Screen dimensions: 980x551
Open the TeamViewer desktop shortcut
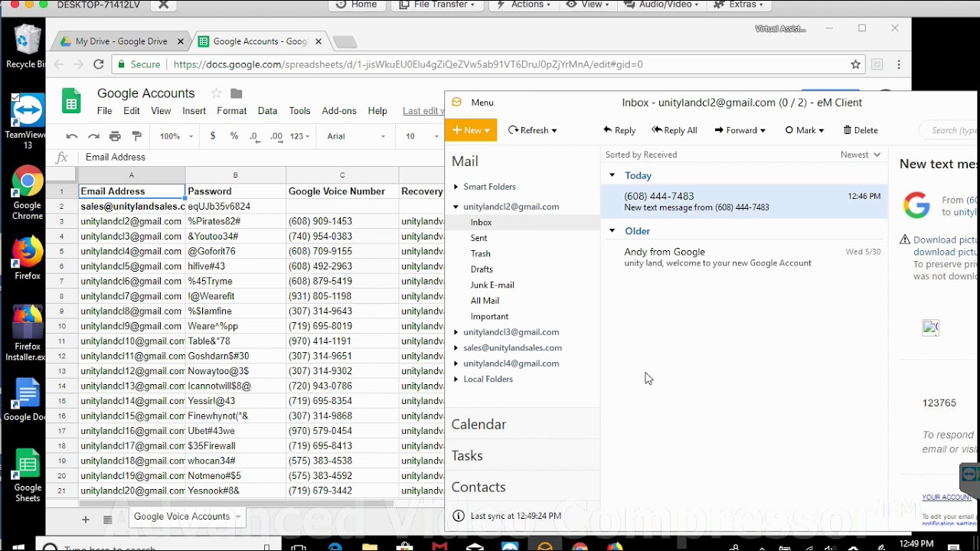tap(28, 121)
